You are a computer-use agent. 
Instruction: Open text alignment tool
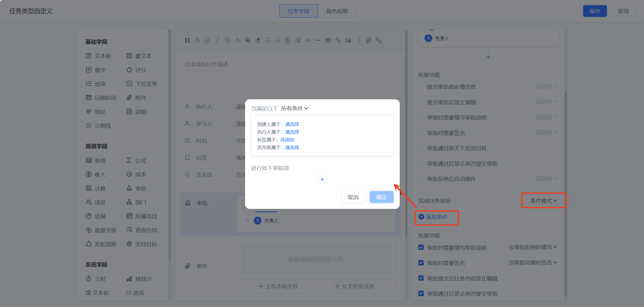coord(288,40)
